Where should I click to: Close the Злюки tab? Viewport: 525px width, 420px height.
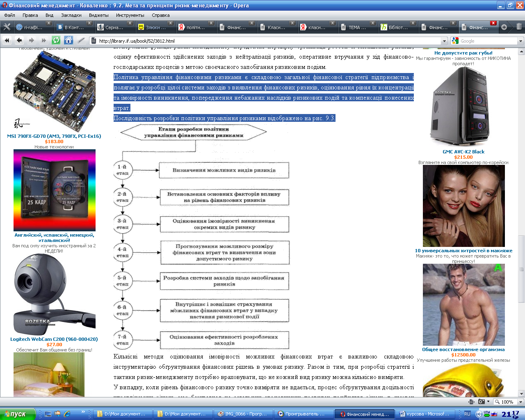pyautogui.click(x=171, y=23)
